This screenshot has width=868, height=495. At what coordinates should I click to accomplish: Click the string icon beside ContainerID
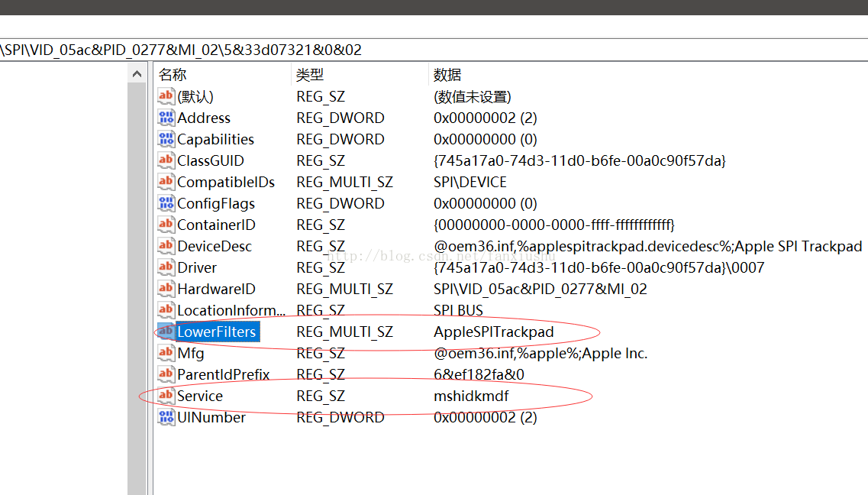(x=166, y=225)
